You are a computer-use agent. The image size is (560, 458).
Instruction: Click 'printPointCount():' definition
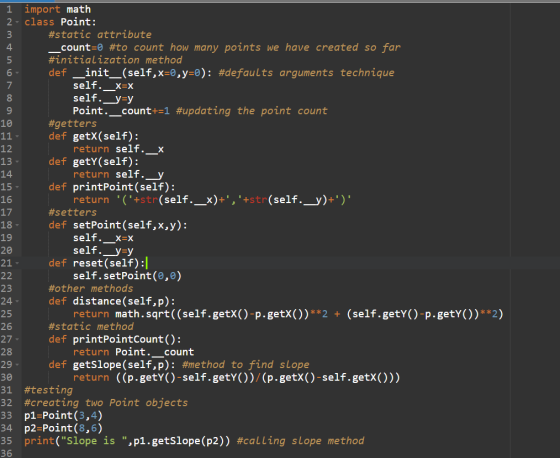click(127, 339)
